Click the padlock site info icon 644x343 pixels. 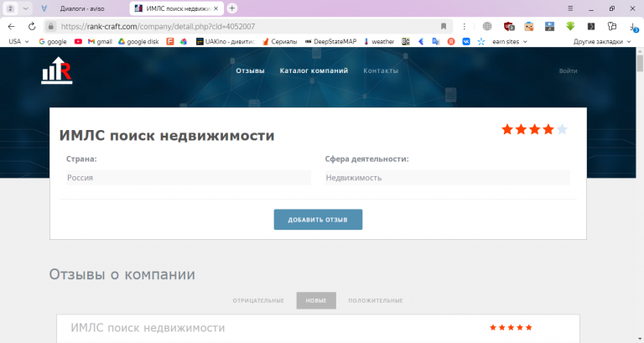(50, 26)
